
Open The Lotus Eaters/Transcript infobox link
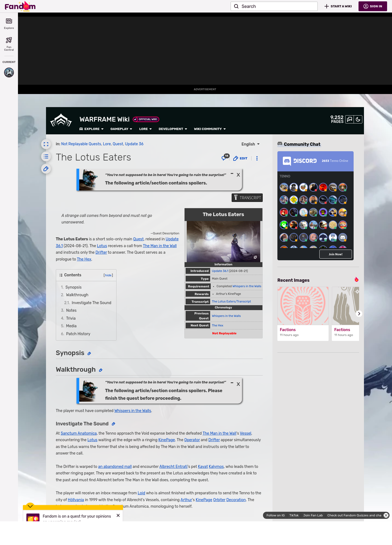point(231,301)
